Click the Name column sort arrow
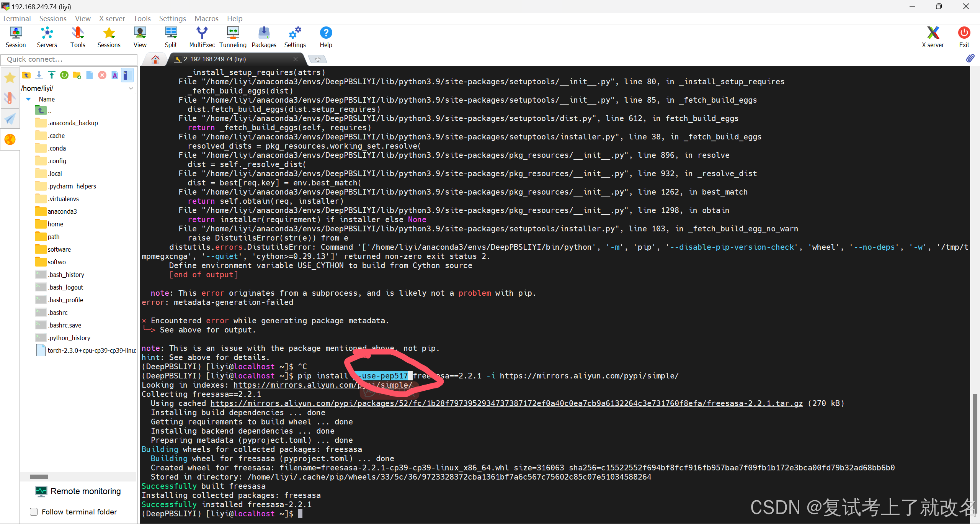The width and height of the screenshot is (980, 524). coord(28,99)
